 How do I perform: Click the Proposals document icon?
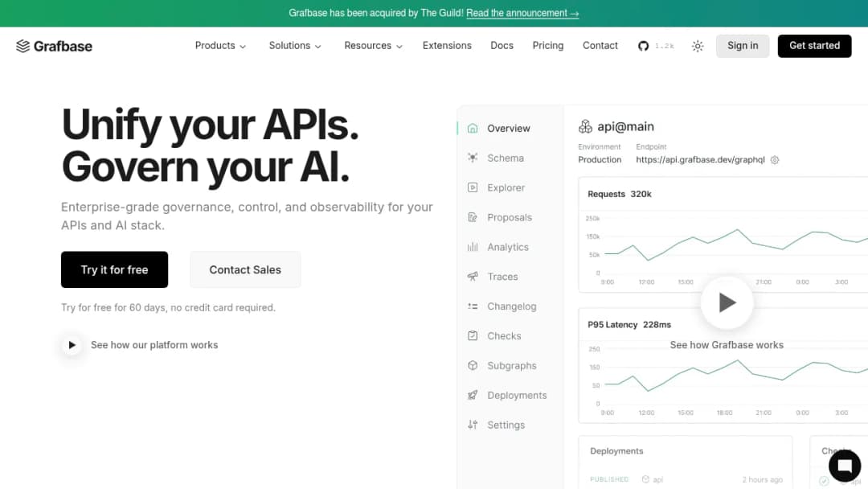(473, 217)
